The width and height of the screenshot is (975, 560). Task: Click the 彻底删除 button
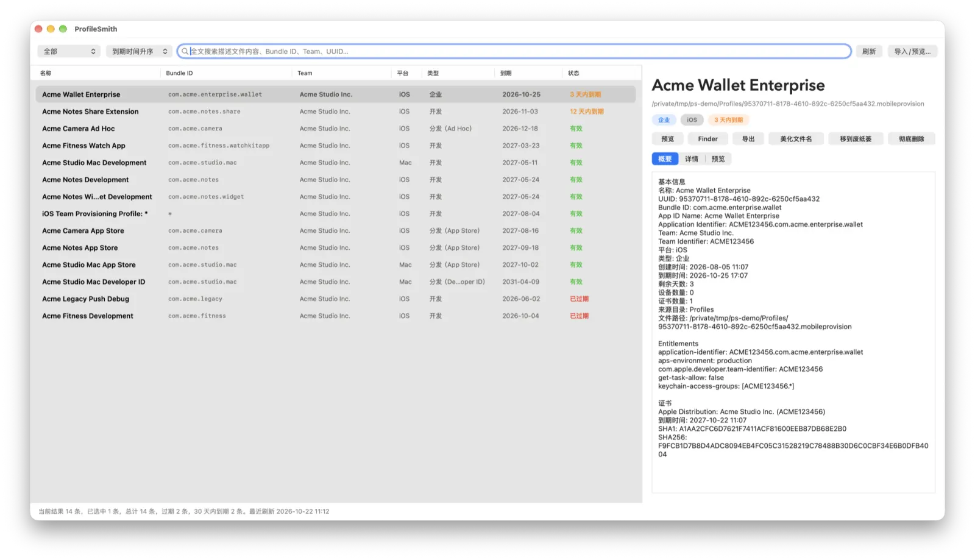[912, 139]
